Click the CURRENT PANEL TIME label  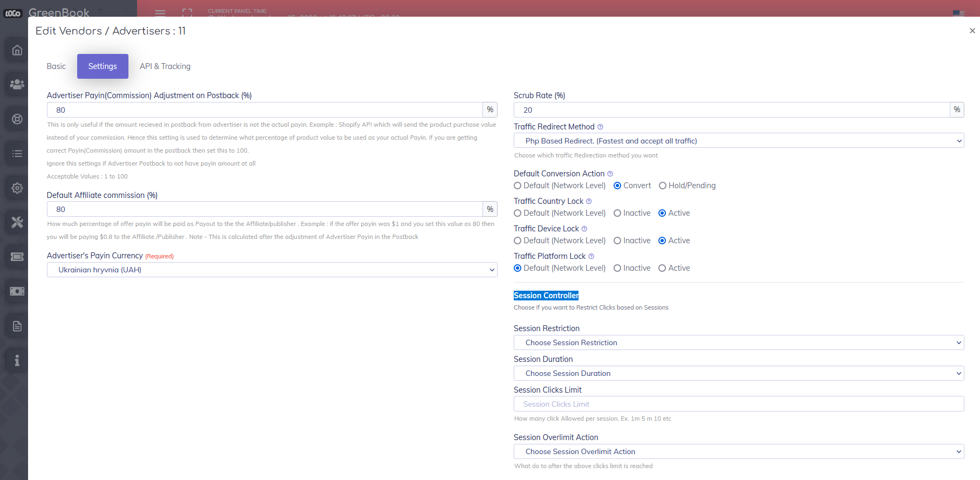237,11
